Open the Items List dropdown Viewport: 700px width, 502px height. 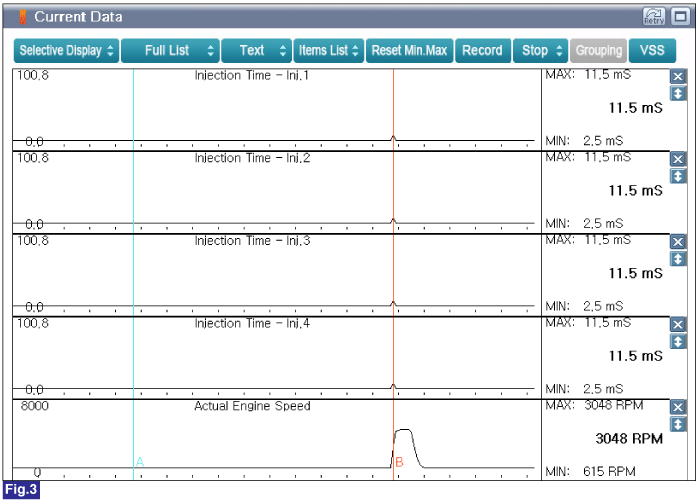tap(329, 50)
